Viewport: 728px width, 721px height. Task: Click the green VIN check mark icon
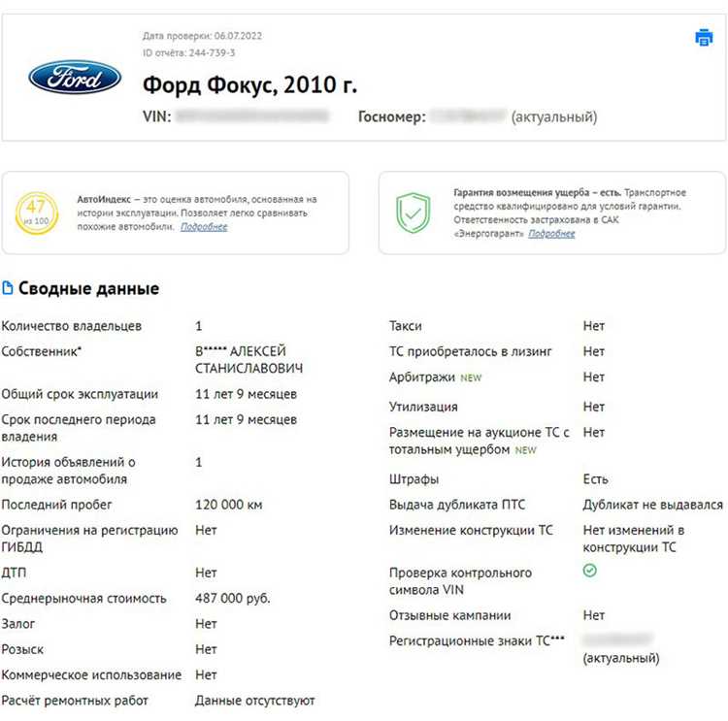(589, 571)
